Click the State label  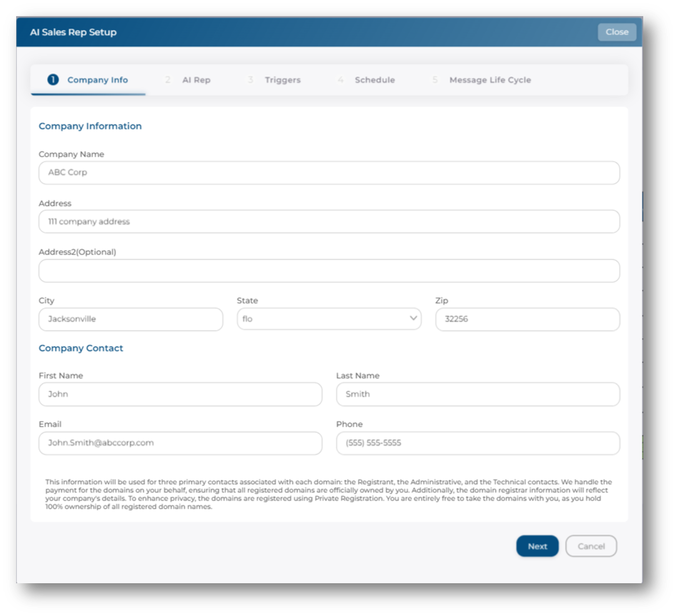pos(247,300)
